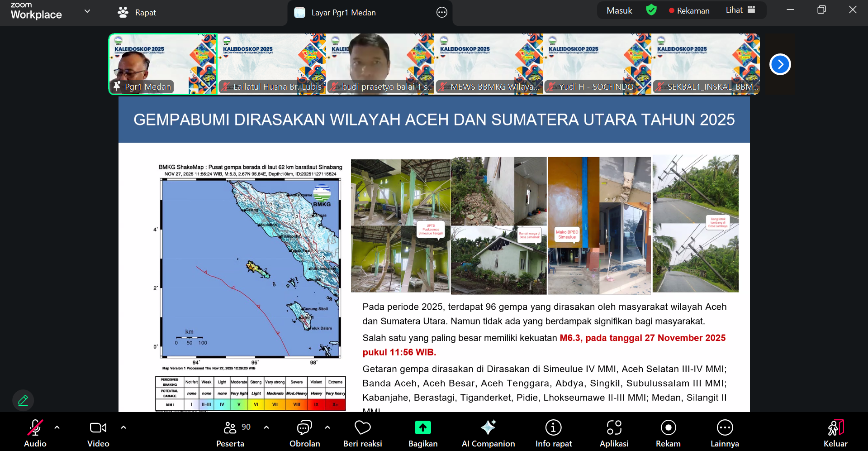
Task: Toggle the camera with Video button
Action: point(98,433)
